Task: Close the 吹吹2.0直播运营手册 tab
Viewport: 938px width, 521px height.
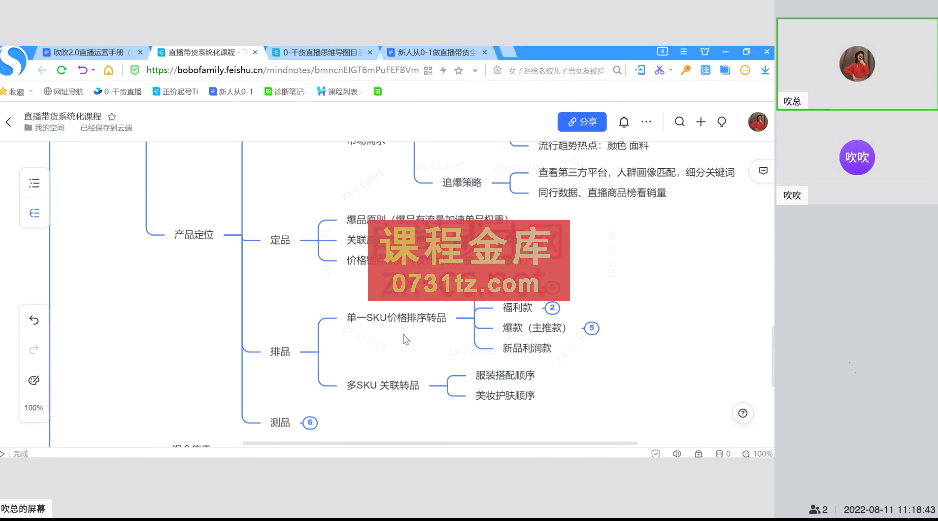Action: (141, 53)
